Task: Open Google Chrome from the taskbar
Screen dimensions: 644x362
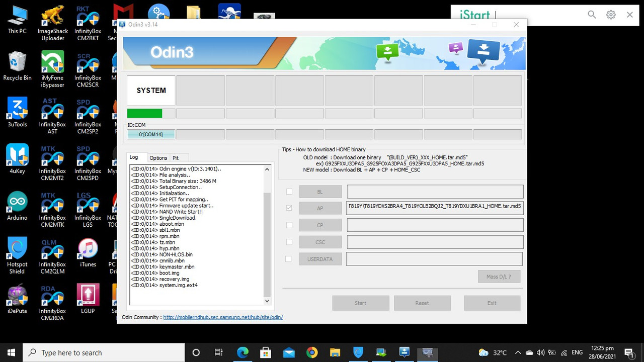Action: (x=312, y=352)
